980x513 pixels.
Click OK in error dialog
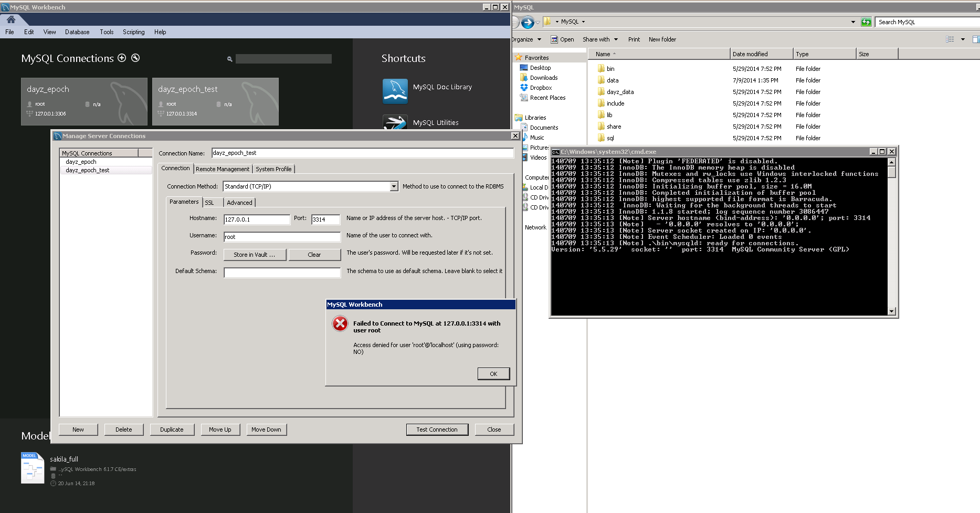[x=493, y=374]
